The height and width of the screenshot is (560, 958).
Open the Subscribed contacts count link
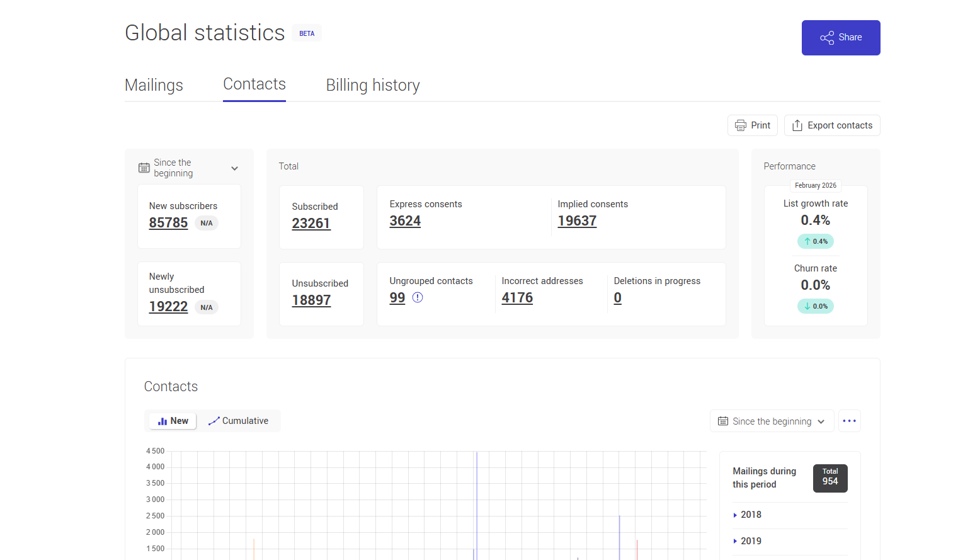[311, 223]
